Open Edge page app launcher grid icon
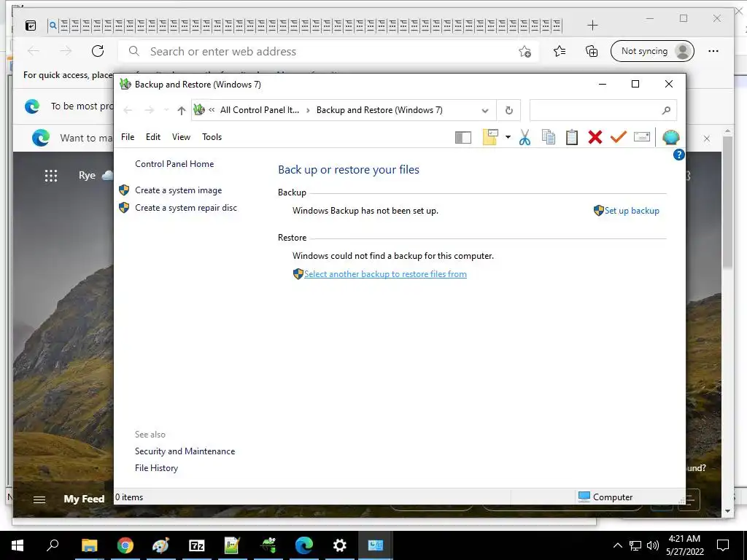The image size is (747, 560). pyautogui.click(x=51, y=176)
